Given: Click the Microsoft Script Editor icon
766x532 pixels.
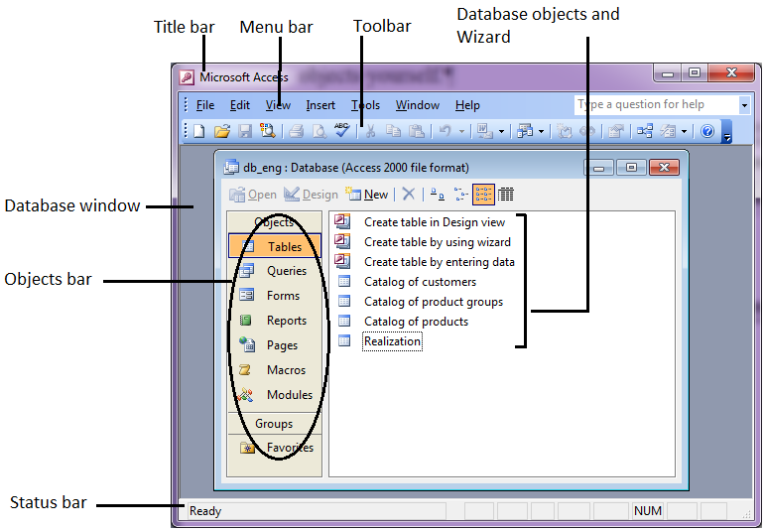Looking at the screenshot, I should (587, 131).
